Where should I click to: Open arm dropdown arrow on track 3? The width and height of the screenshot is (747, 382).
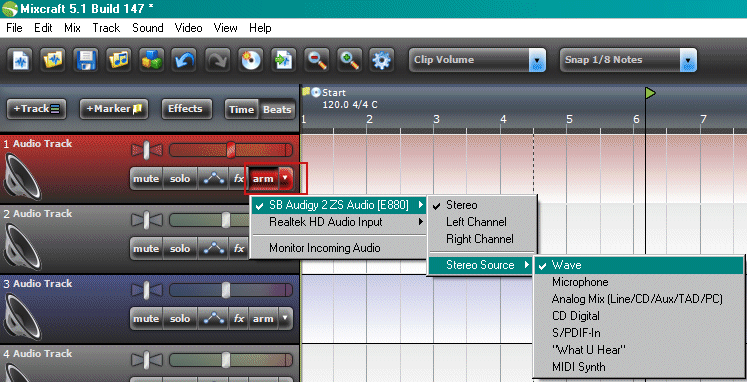[x=285, y=319]
